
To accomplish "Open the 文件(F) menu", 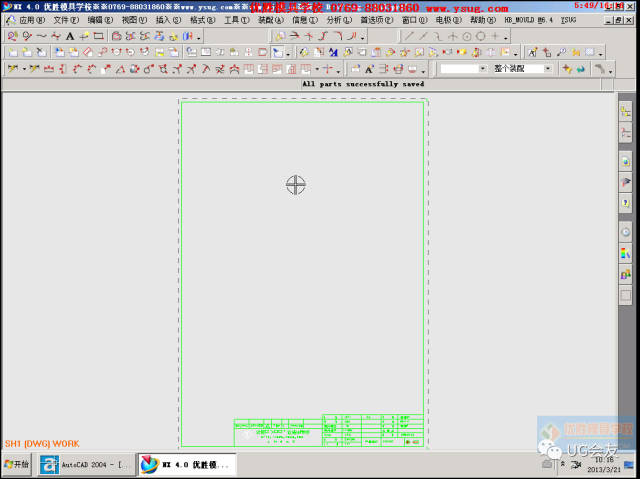I will (x=66, y=20).
